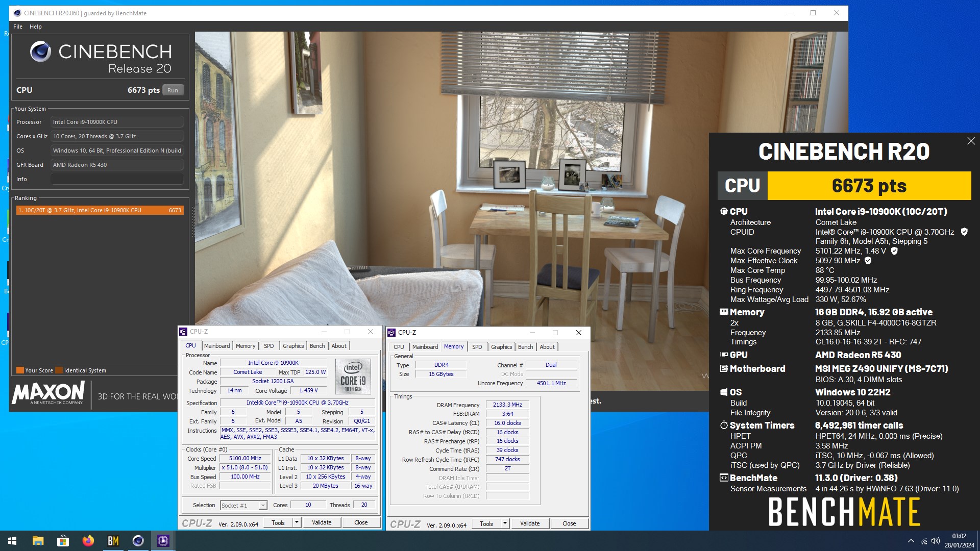980x551 pixels.
Task: Click the DRAM Frequency value 2133.3 MHz
Action: [507, 405]
